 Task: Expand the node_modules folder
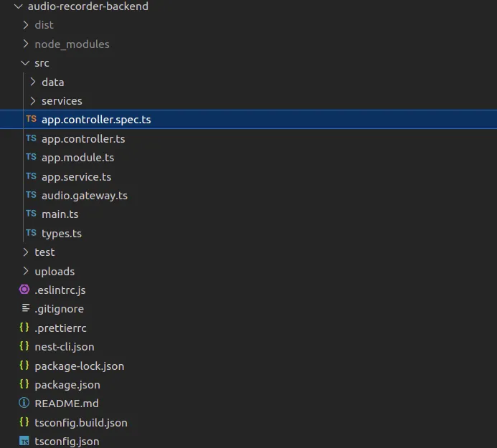tap(26, 44)
